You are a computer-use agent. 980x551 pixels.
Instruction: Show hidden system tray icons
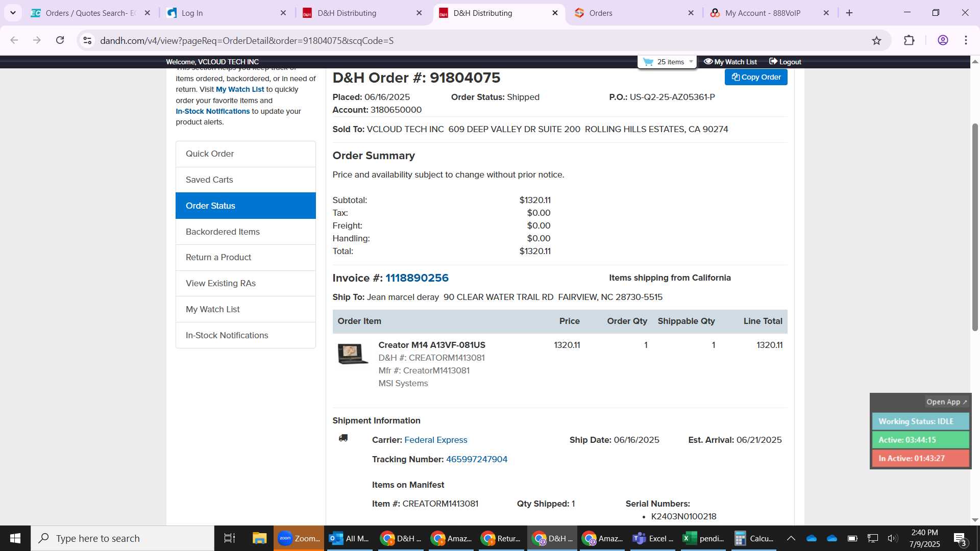point(791,538)
